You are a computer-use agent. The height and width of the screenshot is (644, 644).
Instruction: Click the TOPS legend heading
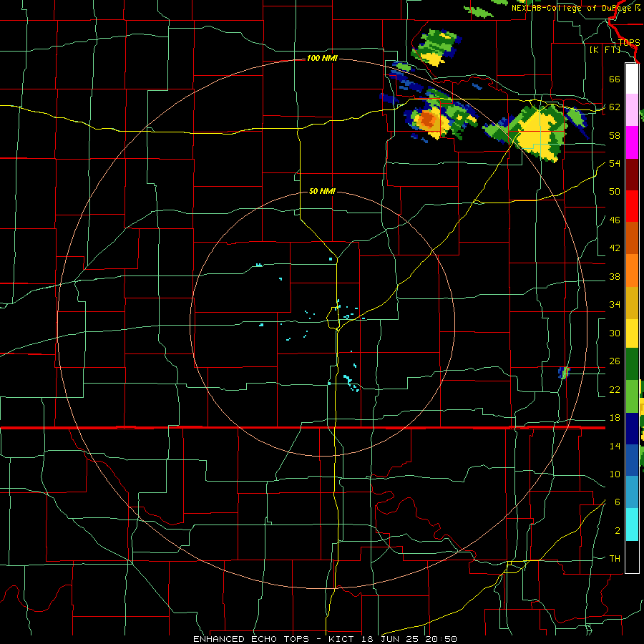[x=629, y=43]
